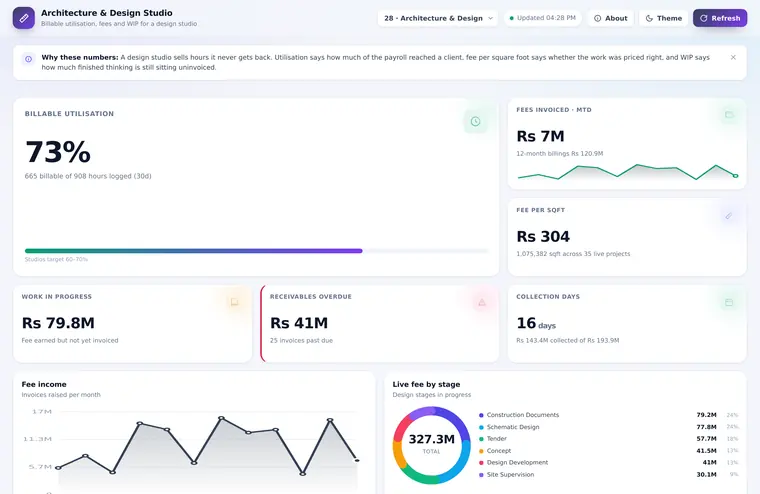Click the Design Development red color dot
The image size is (760, 494).
coord(481,463)
